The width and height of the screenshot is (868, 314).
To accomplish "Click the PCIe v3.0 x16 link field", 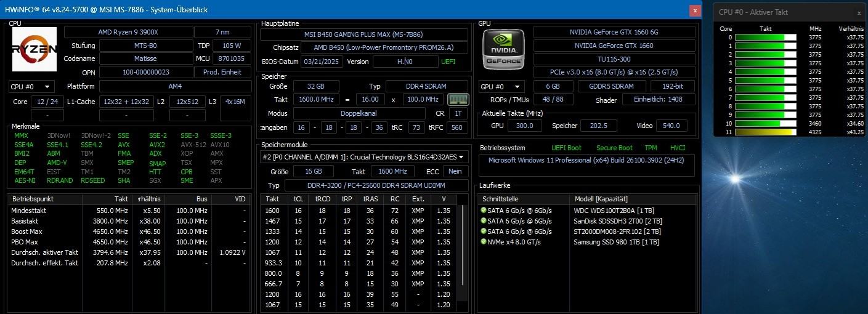I will coord(614,73).
